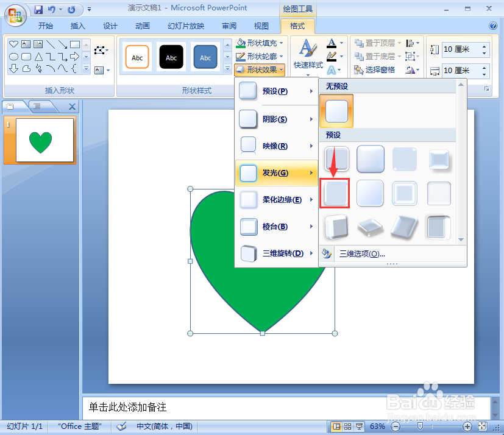The height and width of the screenshot is (435, 504).
Task: Switch to Slides thumbnail pane tab
Action: point(11,107)
